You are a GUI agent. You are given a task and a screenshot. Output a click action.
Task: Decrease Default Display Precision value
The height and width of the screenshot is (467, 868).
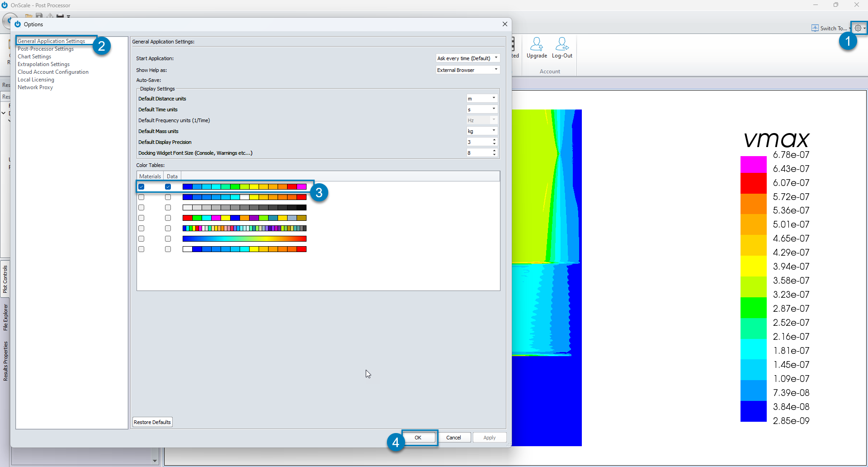click(495, 144)
